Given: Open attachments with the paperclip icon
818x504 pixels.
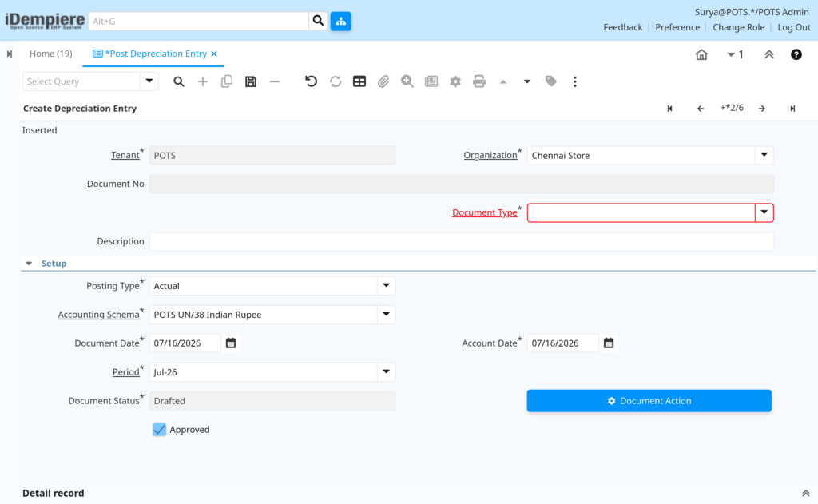Looking at the screenshot, I should coord(383,81).
